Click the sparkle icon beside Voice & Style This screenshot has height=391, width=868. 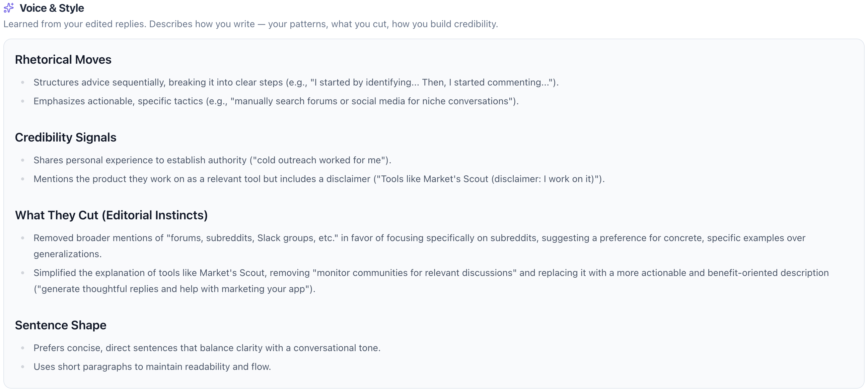(9, 8)
